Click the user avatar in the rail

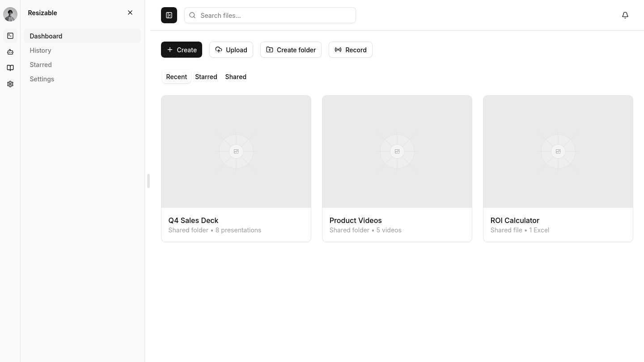[10, 14]
